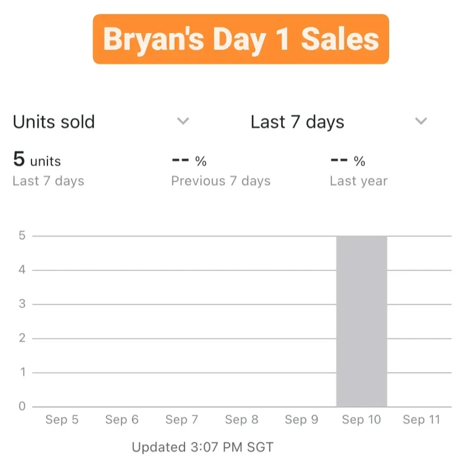Select the Sep 8 axis label
The width and height of the screenshot is (476, 461).
(x=242, y=420)
